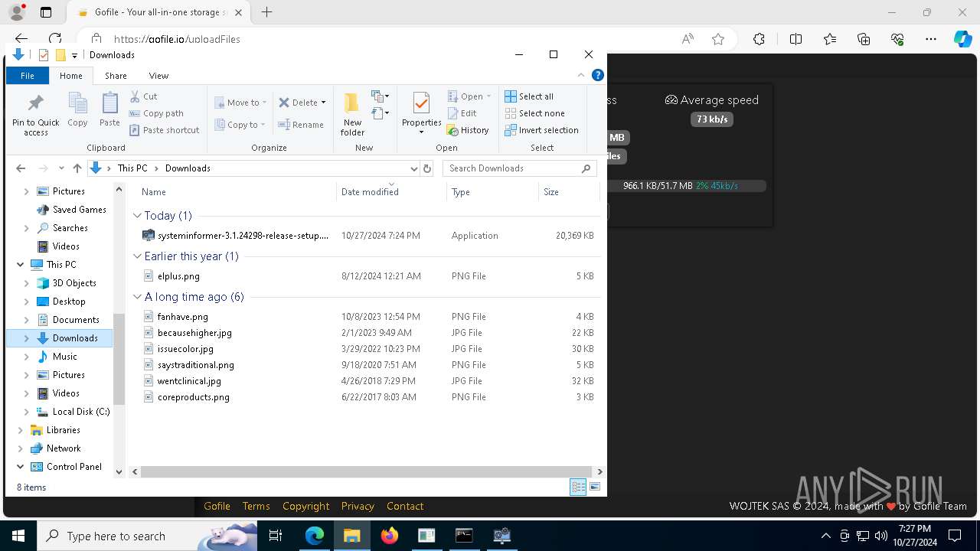Click the Copy ribbon icon
Image resolution: width=980 pixels, height=551 pixels.
(77, 110)
